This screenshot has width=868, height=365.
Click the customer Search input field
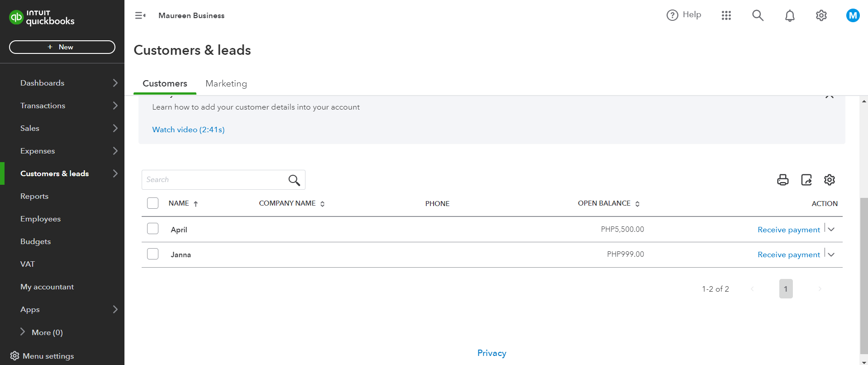point(215,180)
